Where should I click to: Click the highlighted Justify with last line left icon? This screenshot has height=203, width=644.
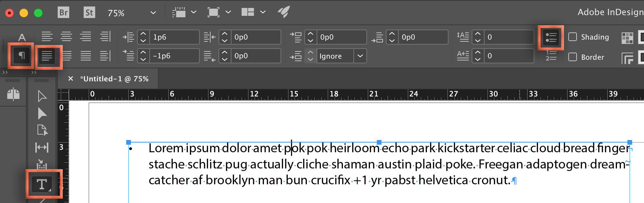47,56
